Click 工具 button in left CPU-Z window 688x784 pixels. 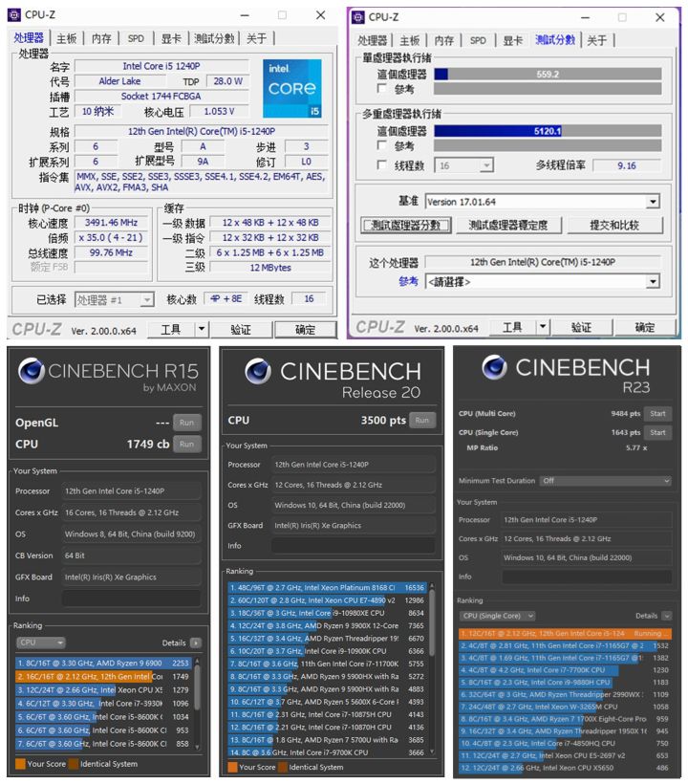170,330
